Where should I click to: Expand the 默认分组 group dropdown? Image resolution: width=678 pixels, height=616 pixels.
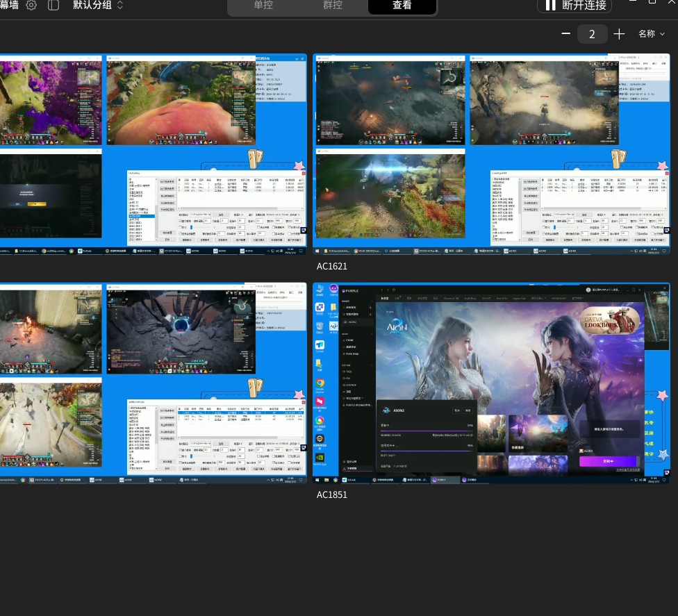click(99, 5)
